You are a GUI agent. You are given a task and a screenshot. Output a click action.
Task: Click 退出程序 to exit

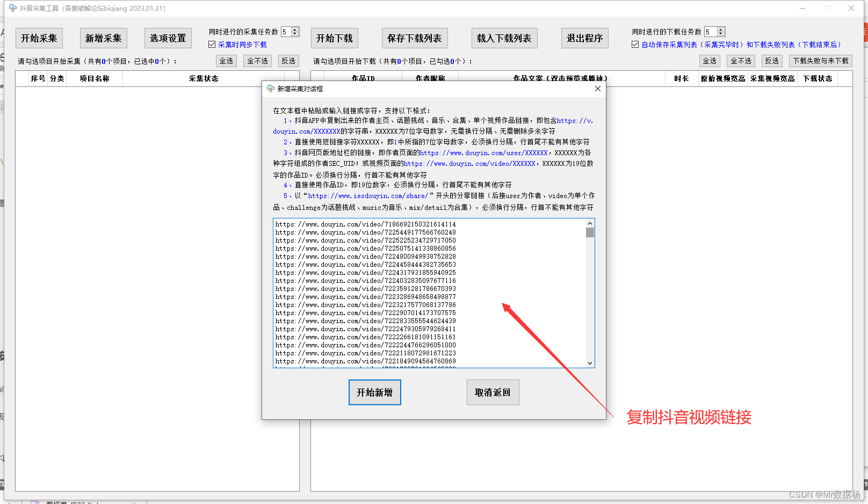click(x=585, y=38)
